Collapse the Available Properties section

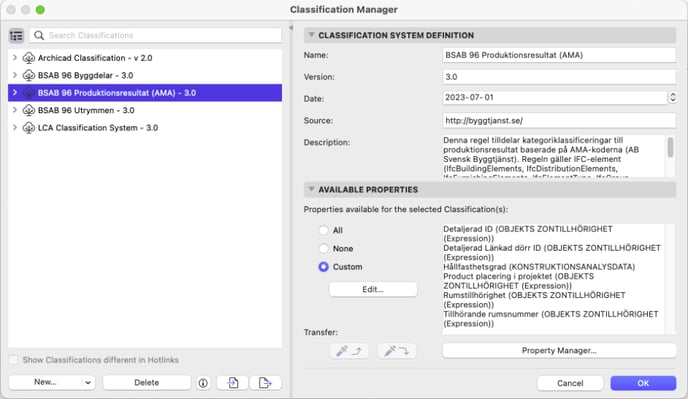[x=311, y=189]
